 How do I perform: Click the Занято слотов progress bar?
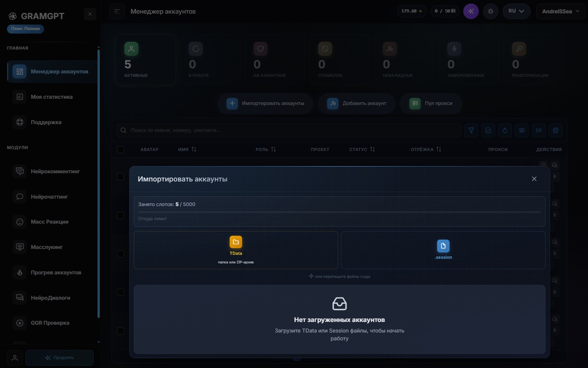(339, 212)
